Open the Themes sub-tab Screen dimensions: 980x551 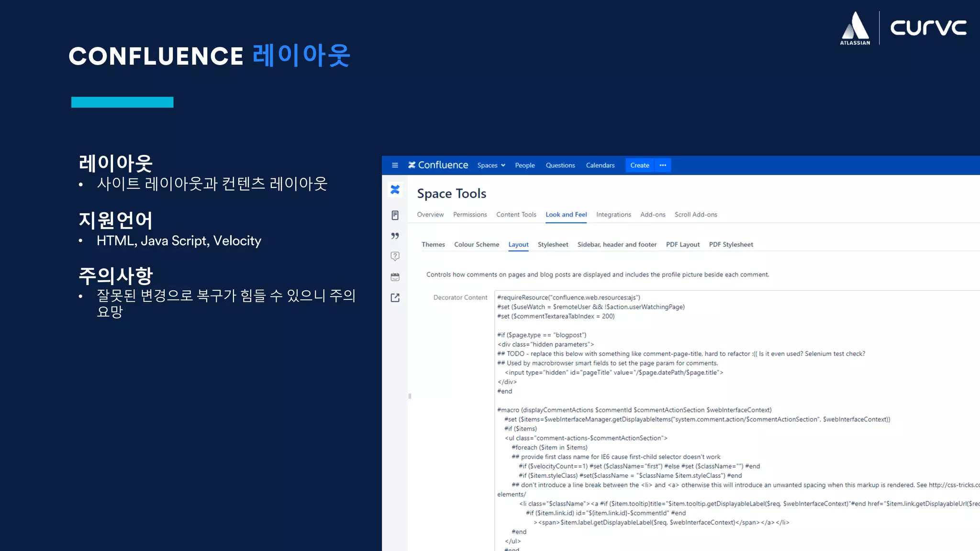433,244
